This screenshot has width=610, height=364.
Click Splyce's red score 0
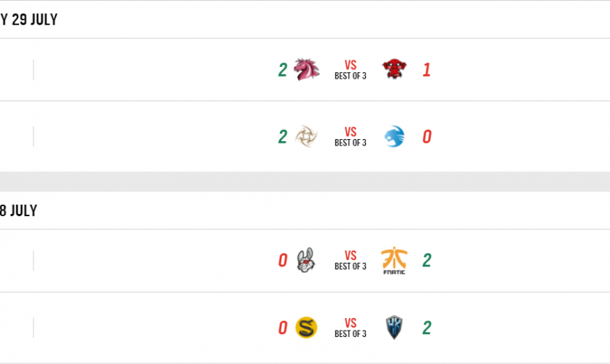click(282, 328)
